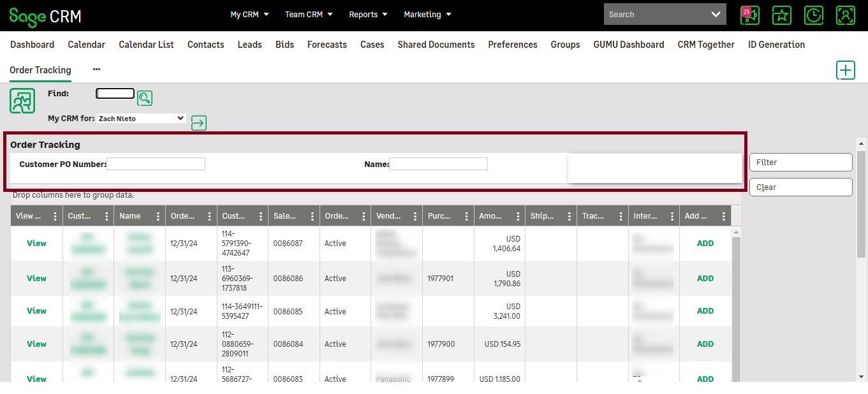Click the green plus New icon
This screenshot has width=868, height=394.
click(845, 70)
